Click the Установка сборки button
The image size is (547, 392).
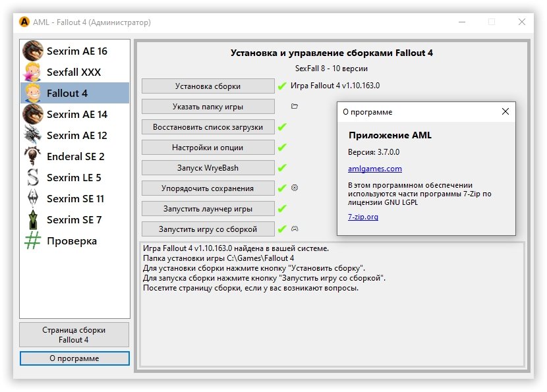click(x=208, y=86)
